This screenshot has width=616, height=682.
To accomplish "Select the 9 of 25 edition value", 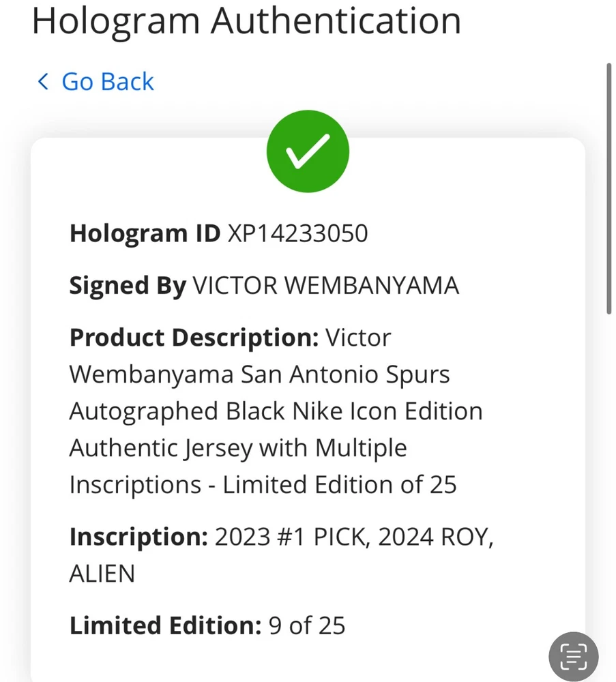I will [x=307, y=625].
